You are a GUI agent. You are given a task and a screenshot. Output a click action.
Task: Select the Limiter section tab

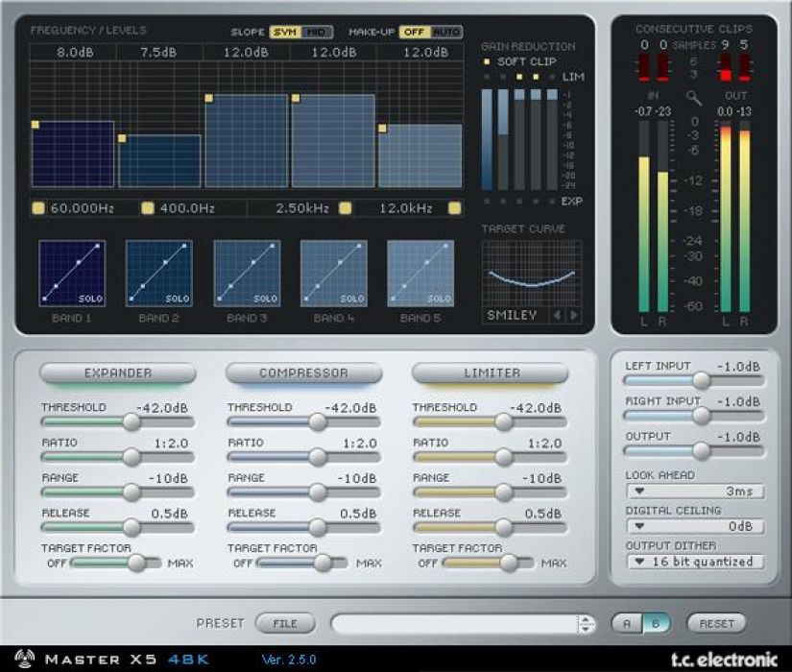492,372
